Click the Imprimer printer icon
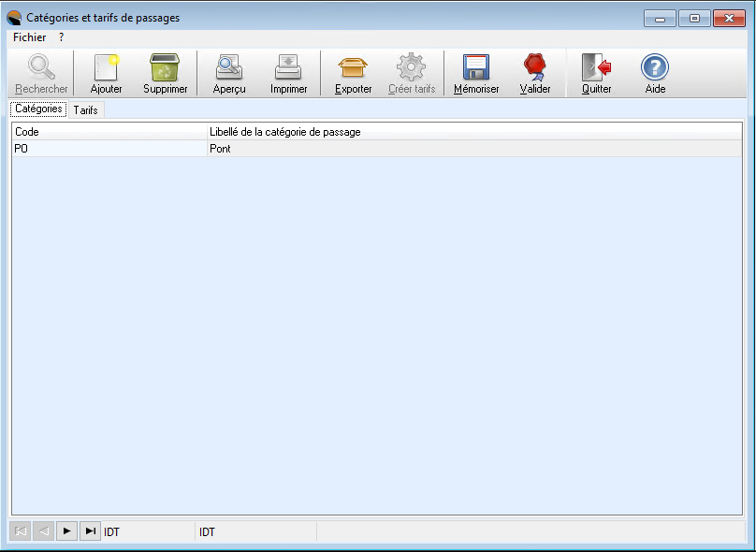Viewport: 756px width, 552px height. pyautogui.click(x=288, y=69)
